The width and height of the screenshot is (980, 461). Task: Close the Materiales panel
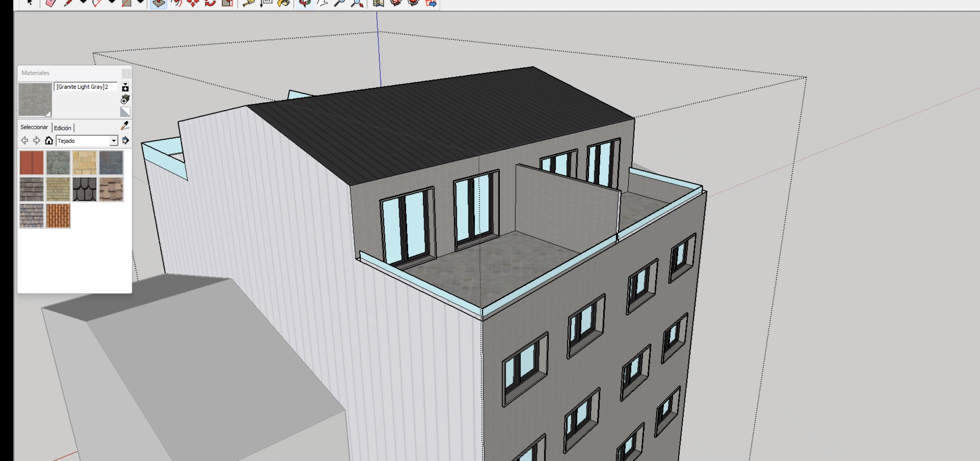[126, 73]
